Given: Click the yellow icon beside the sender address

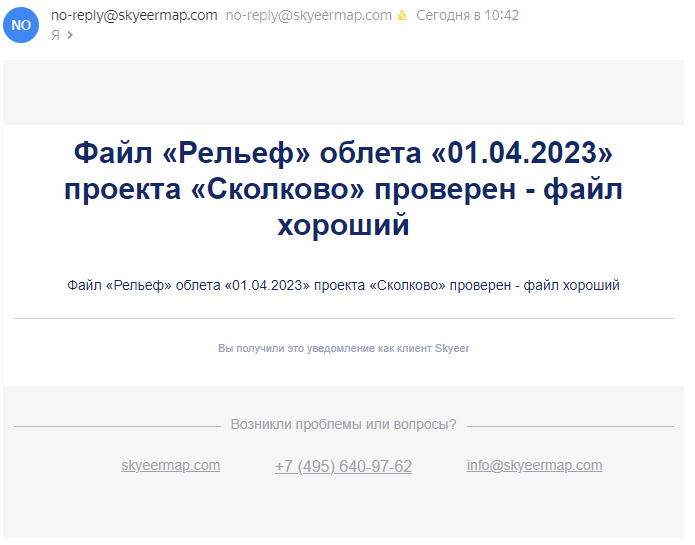Looking at the screenshot, I should tap(402, 16).
